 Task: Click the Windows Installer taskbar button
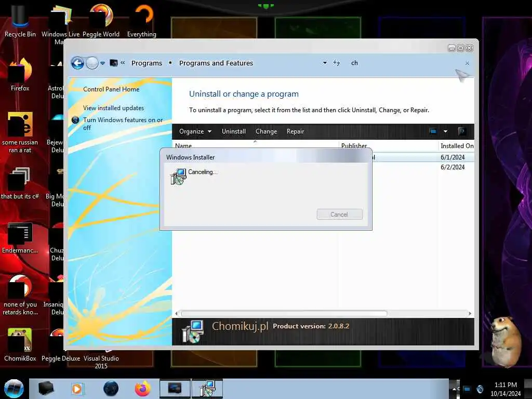pos(207,389)
